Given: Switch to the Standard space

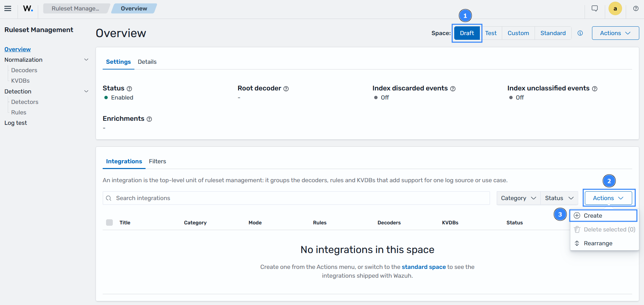Looking at the screenshot, I should (x=553, y=33).
